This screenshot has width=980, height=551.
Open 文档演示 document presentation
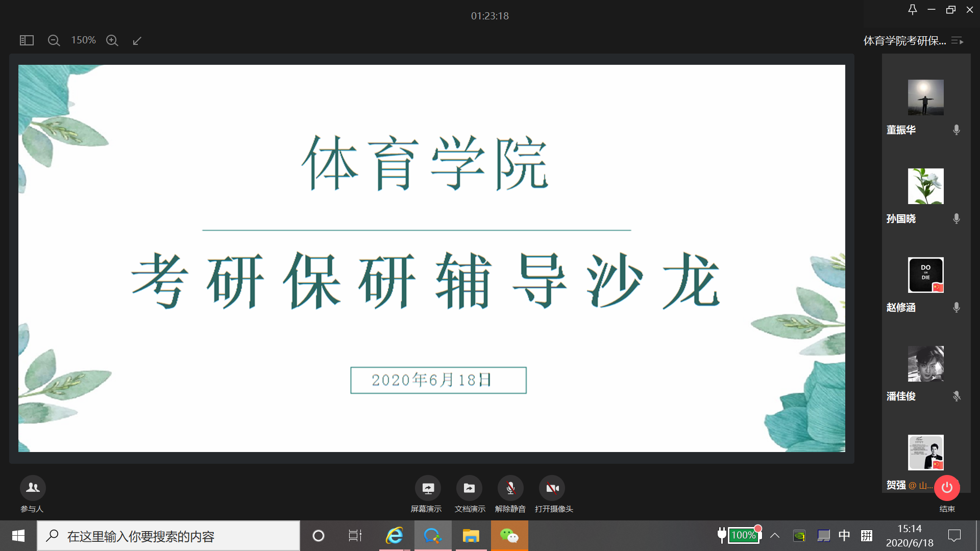[x=469, y=488]
